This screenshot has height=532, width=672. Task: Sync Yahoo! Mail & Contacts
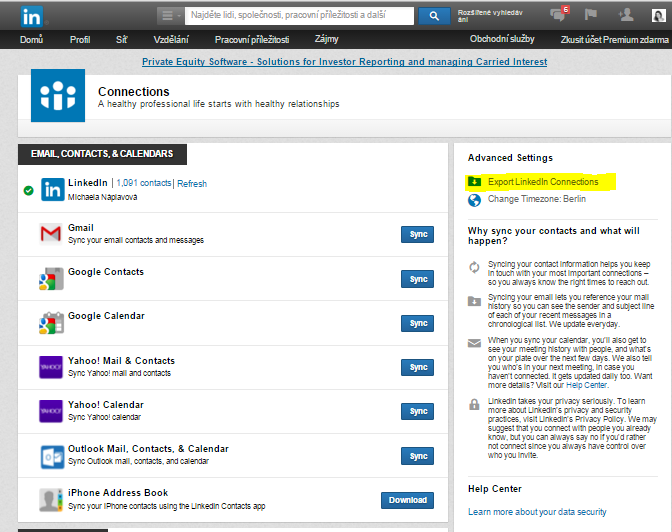point(417,367)
